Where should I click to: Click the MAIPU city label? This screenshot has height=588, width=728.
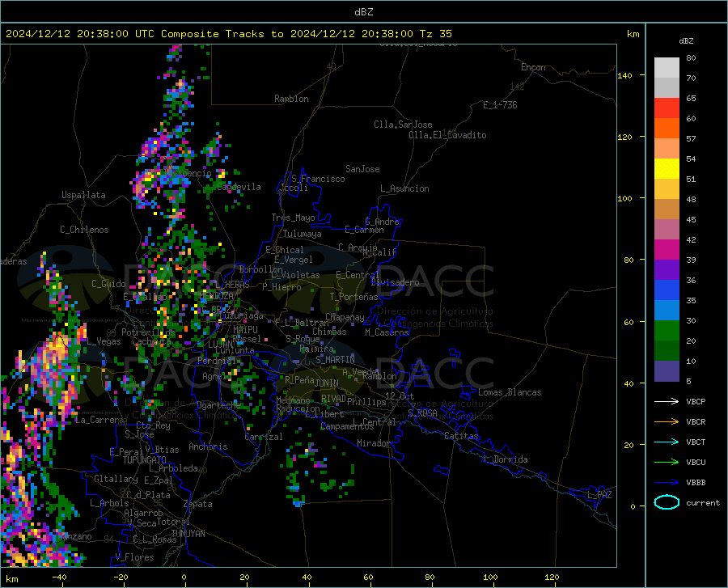(x=245, y=329)
